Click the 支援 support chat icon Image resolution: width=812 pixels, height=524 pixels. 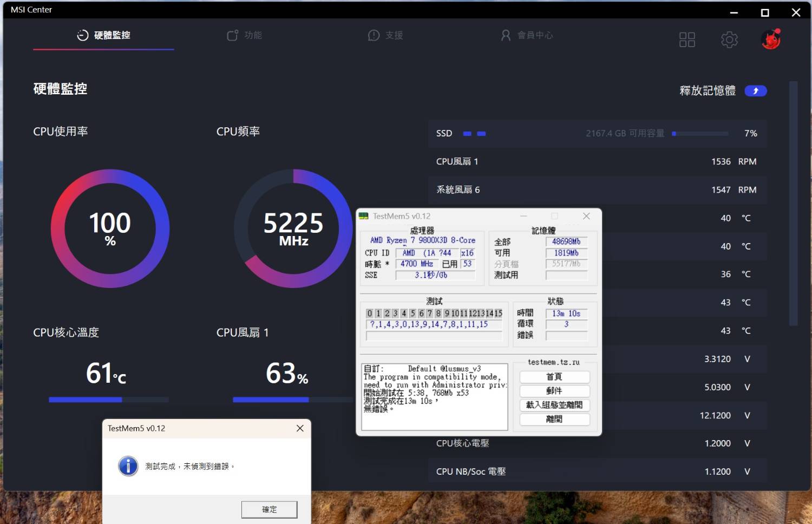(374, 35)
